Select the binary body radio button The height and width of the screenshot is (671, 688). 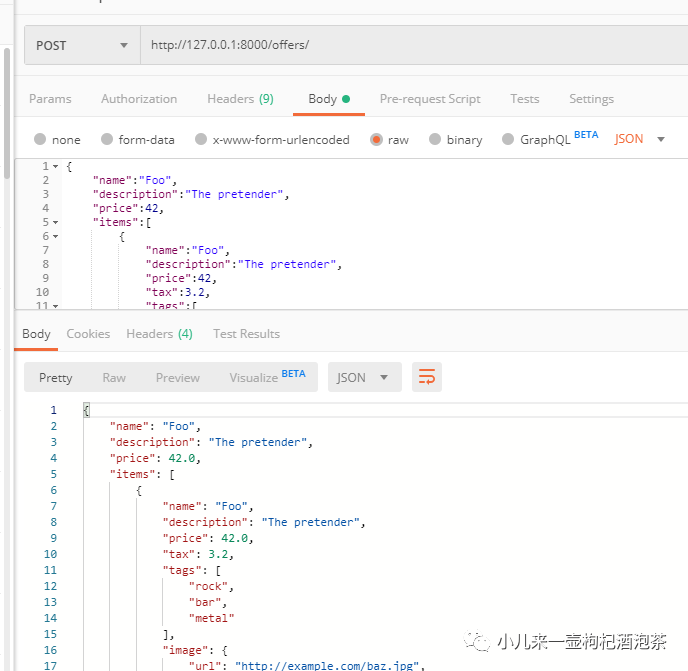[x=435, y=140]
